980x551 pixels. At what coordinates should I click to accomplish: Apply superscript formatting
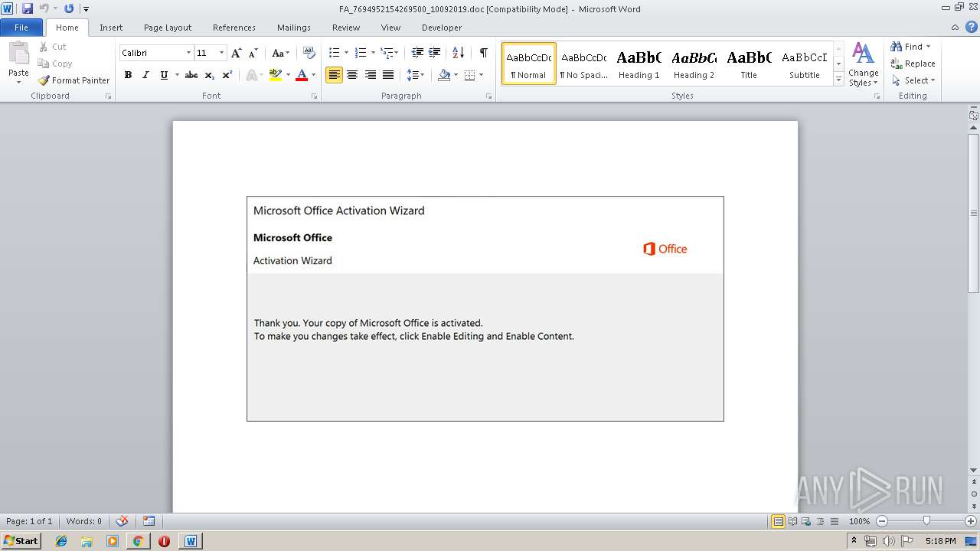(227, 75)
